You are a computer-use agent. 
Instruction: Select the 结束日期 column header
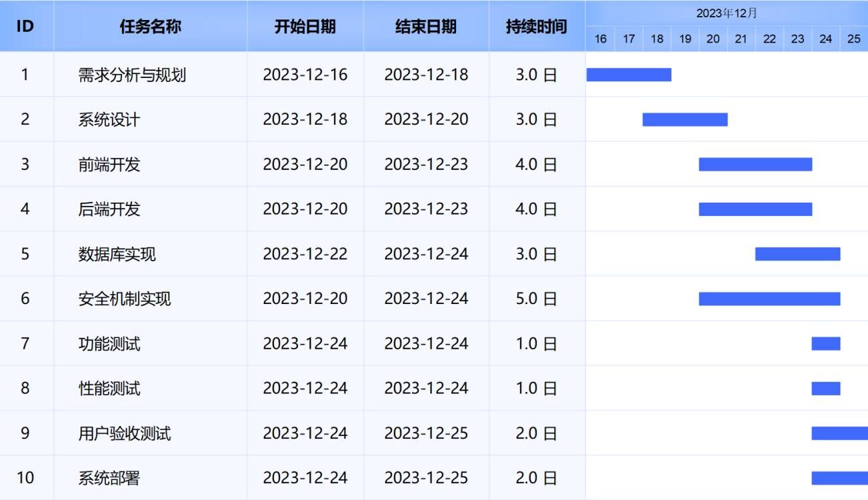pyautogui.click(x=426, y=27)
